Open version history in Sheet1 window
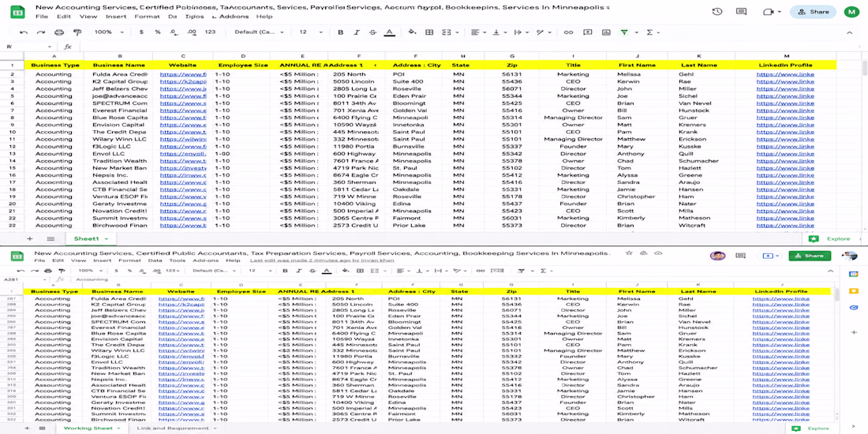This screenshot has height=434, width=868. pyautogui.click(x=716, y=12)
